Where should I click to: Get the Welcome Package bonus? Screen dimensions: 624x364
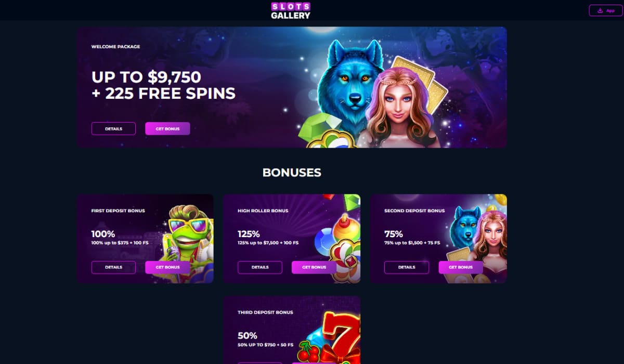(167, 128)
